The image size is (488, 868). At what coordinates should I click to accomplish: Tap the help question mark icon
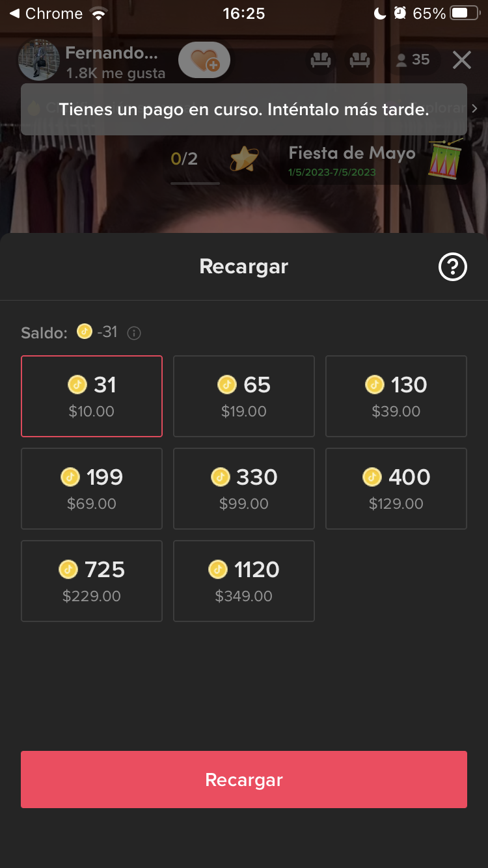453,267
